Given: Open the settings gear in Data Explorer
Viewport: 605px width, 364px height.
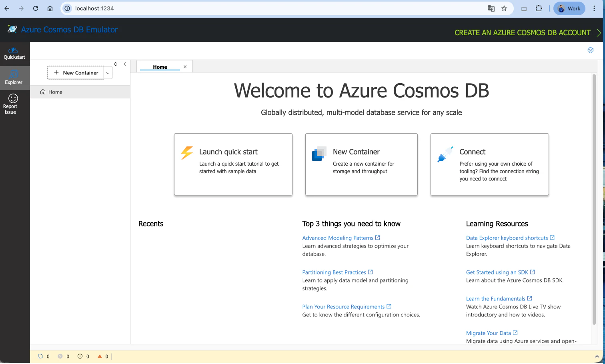Looking at the screenshot, I should [591, 50].
